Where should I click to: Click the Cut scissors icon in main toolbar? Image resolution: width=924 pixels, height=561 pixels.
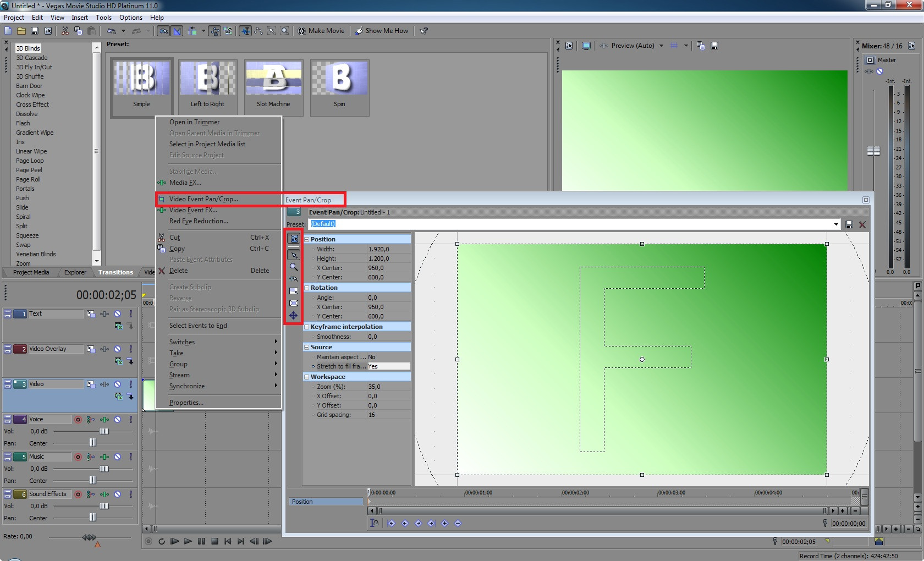65,31
